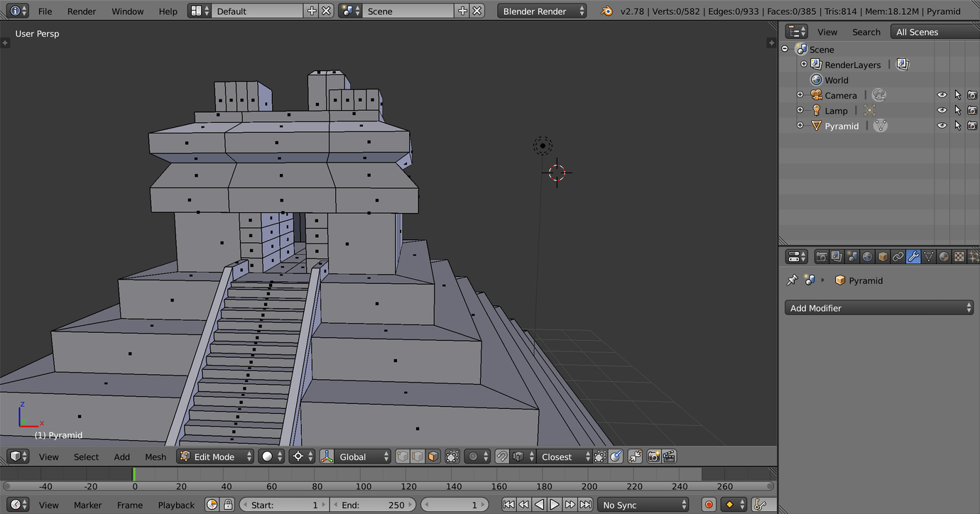Disable Lamp rendering in outliner
Image resolution: width=980 pixels, height=514 pixels.
[x=972, y=111]
